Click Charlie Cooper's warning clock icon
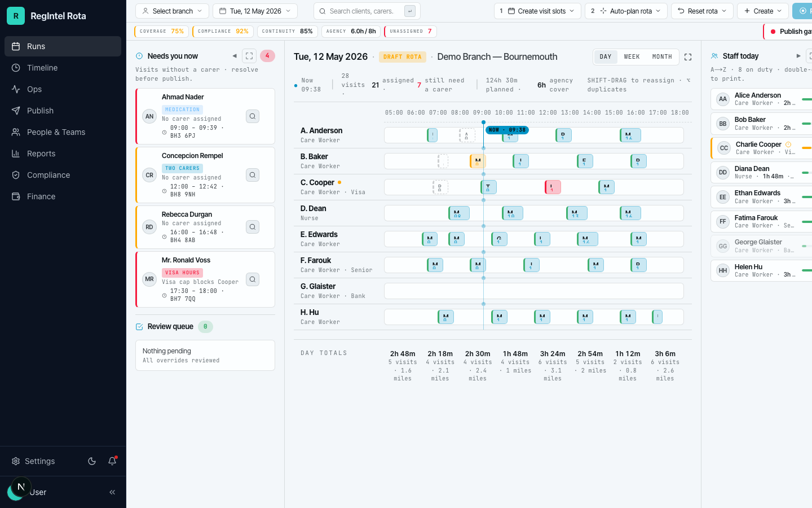The height and width of the screenshot is (508, 812). [x=788, y=144]
